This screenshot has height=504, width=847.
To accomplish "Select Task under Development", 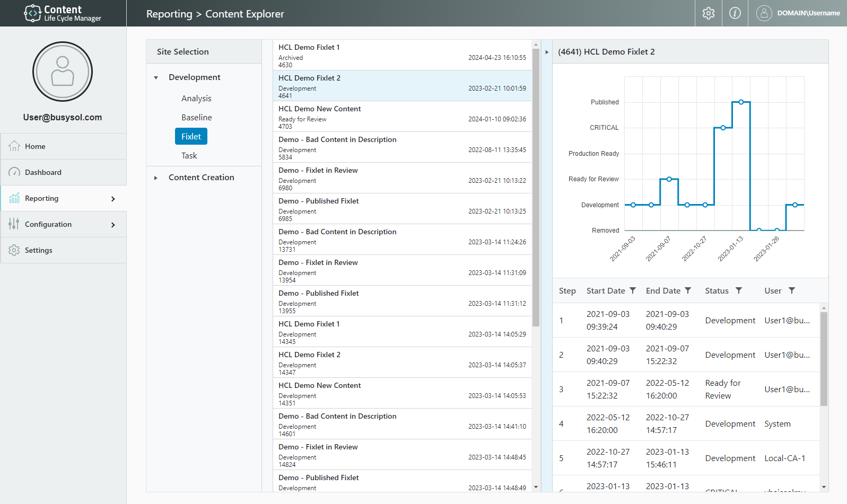I will pos(189,156).
